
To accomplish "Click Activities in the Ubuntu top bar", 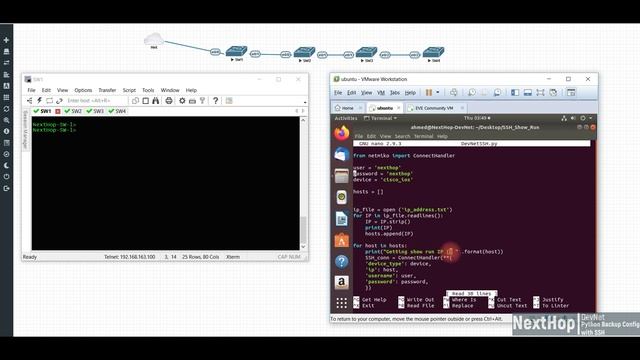I will (346, 118).
